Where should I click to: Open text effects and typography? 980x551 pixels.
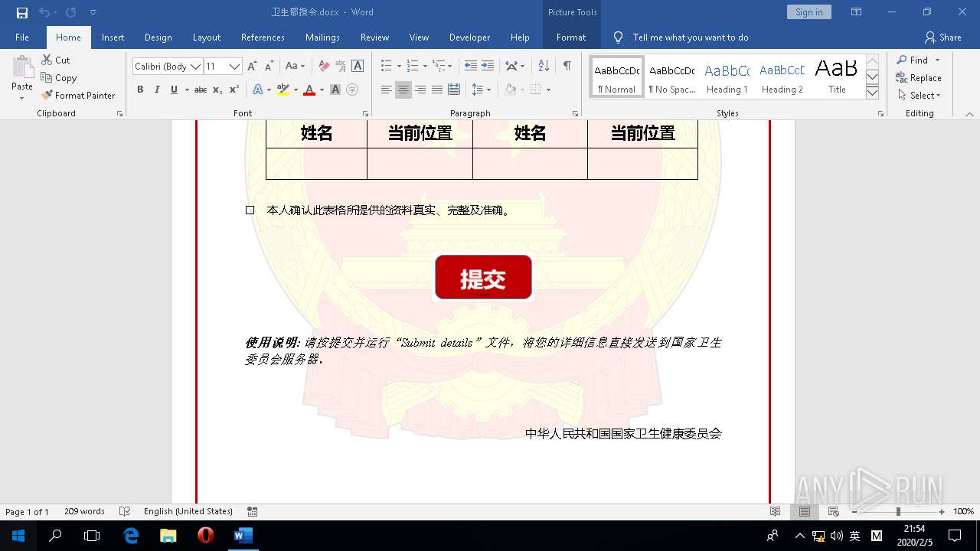(257, 90)
